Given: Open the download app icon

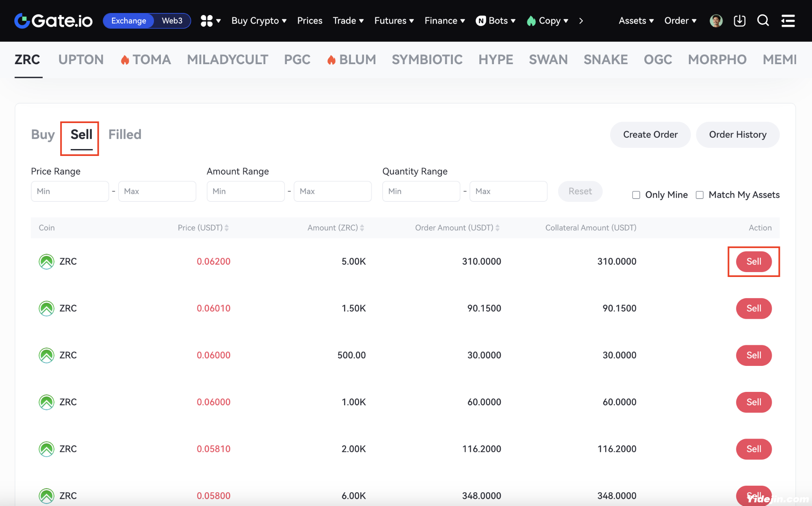Looking at the screenshot, I should pyautogui.click(x=739, y=21).
